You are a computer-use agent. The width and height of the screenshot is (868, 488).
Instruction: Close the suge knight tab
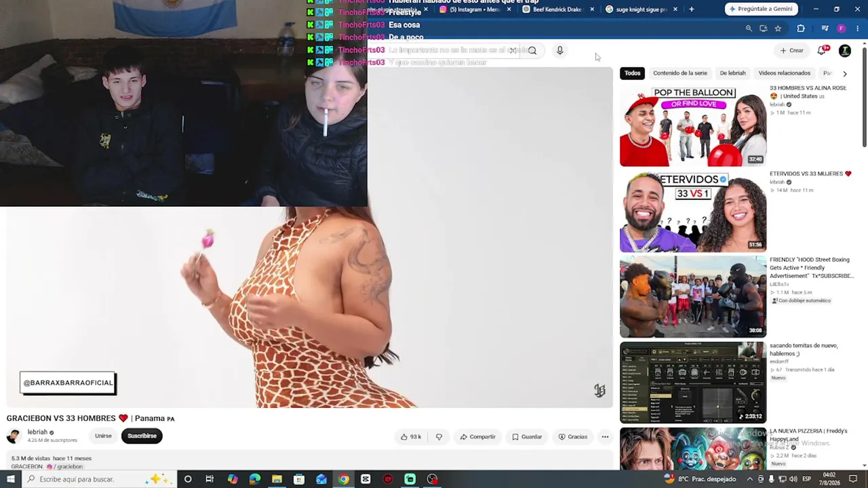coord(675,9)
